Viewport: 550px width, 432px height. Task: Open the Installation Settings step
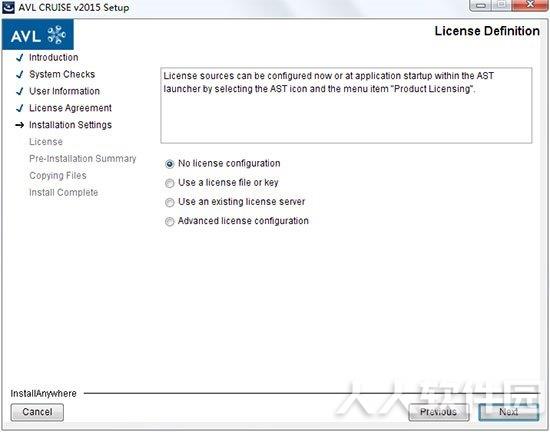tap(71, 125)
